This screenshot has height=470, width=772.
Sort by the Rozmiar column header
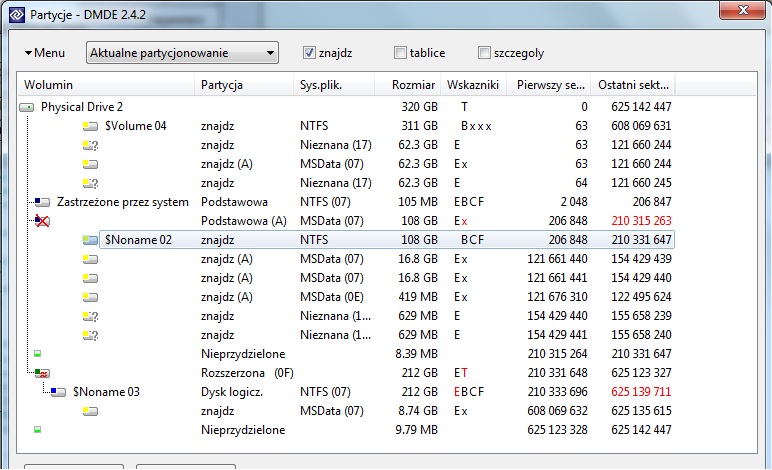408,85
